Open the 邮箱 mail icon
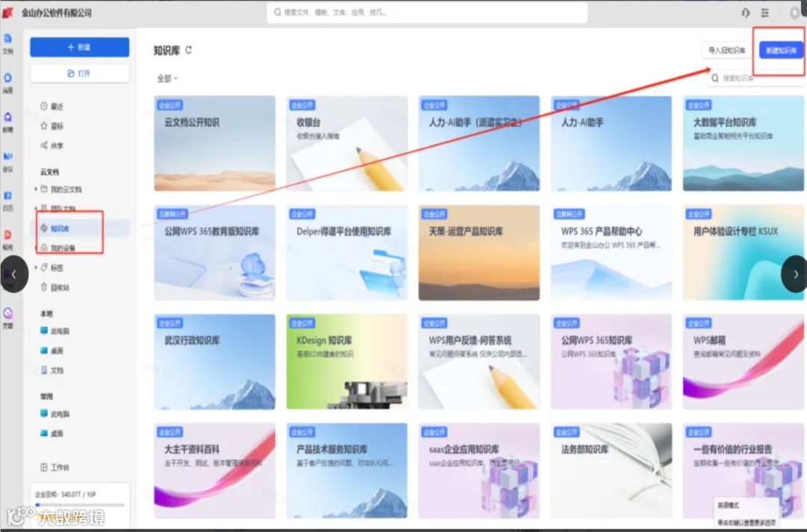Image resolution: width=807 pixels, height=532 pixels. click(7, 122)
